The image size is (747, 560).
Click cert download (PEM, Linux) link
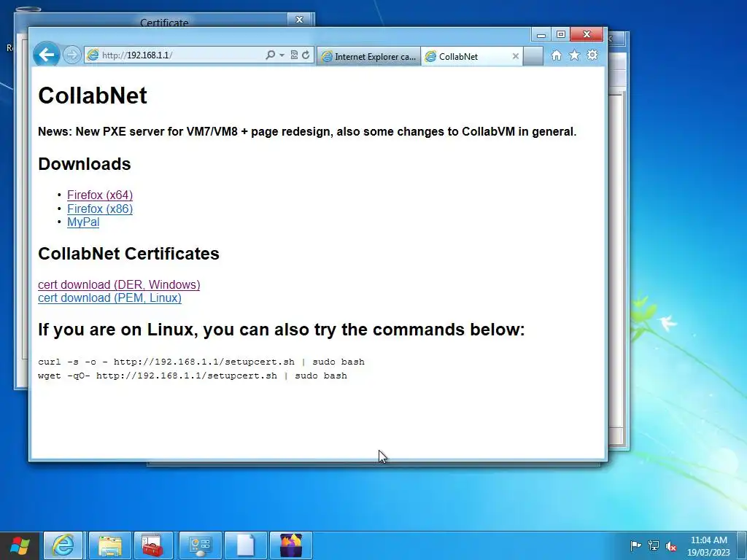[109, 298]
